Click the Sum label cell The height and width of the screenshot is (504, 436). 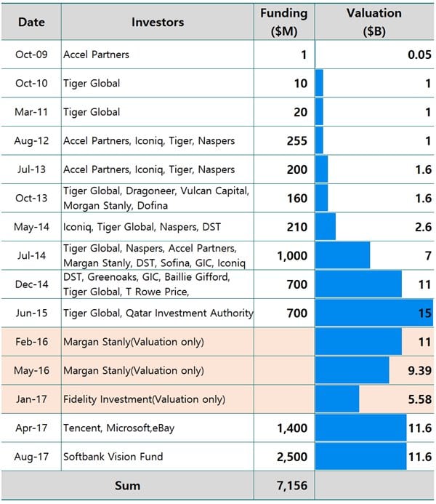pyautogui.click(x=126, y=485)
